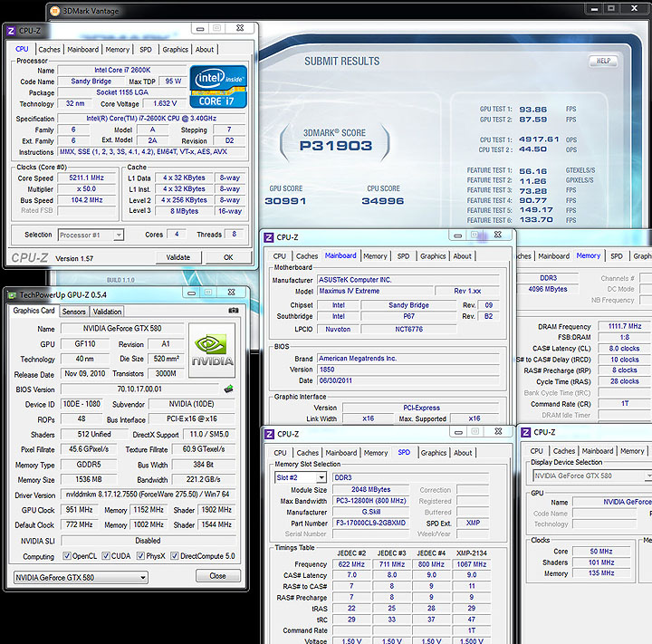Open SPD tab in top CPU-Z window

point(146,49)
